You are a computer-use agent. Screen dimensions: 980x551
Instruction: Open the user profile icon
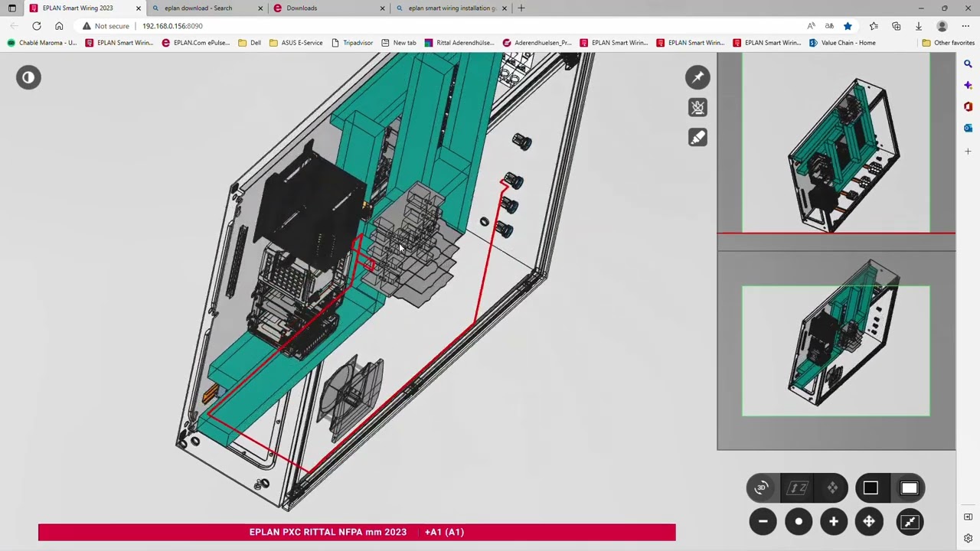coord(942,26)
